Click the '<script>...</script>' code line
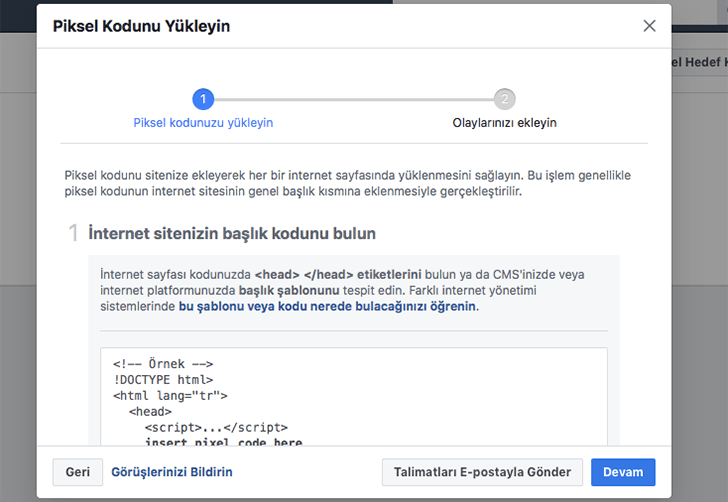The image size is (728, 502). pos(216,427)
